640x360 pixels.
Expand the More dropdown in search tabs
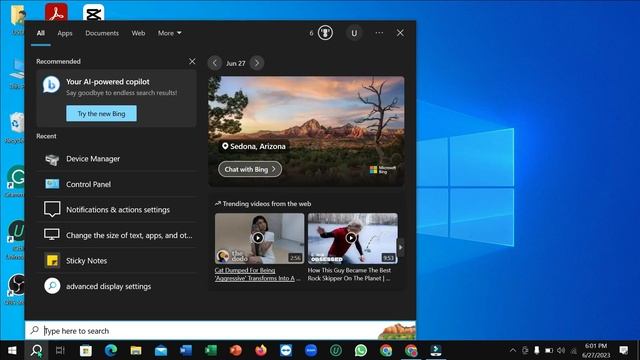(x=170, y=33)
